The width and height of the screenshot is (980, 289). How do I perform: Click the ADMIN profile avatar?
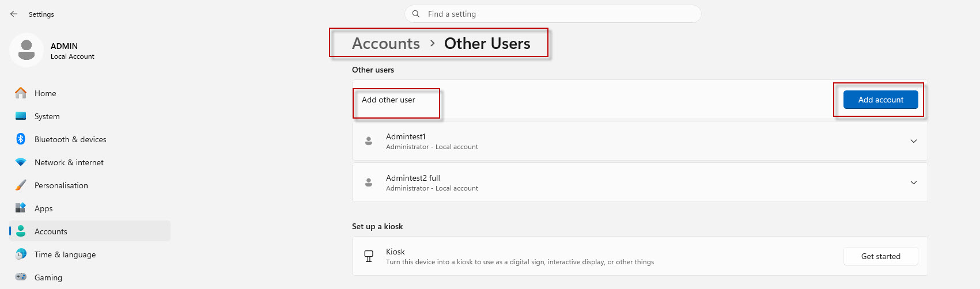tap(27, 50)
